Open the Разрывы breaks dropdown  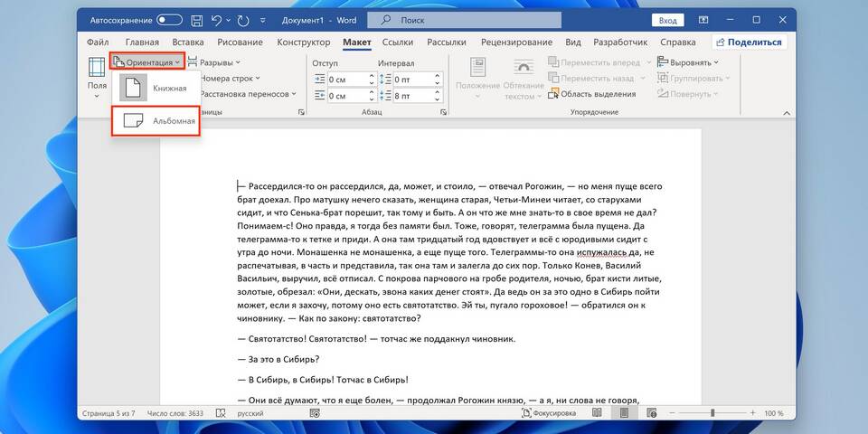coord(213,62)
